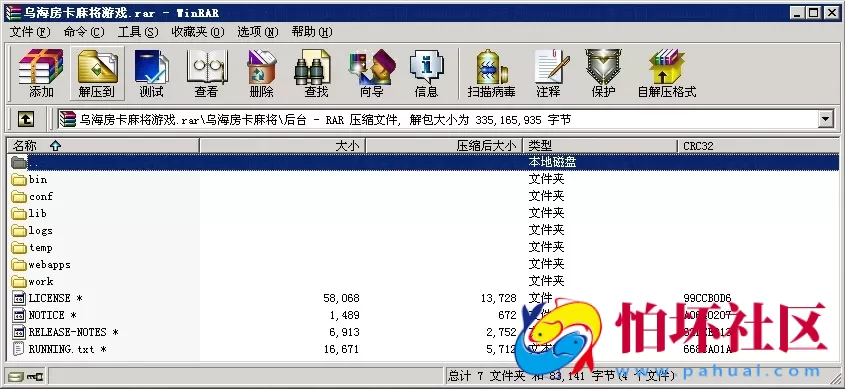
Task: Select the work folder name
Action: (x=41, y=282)
